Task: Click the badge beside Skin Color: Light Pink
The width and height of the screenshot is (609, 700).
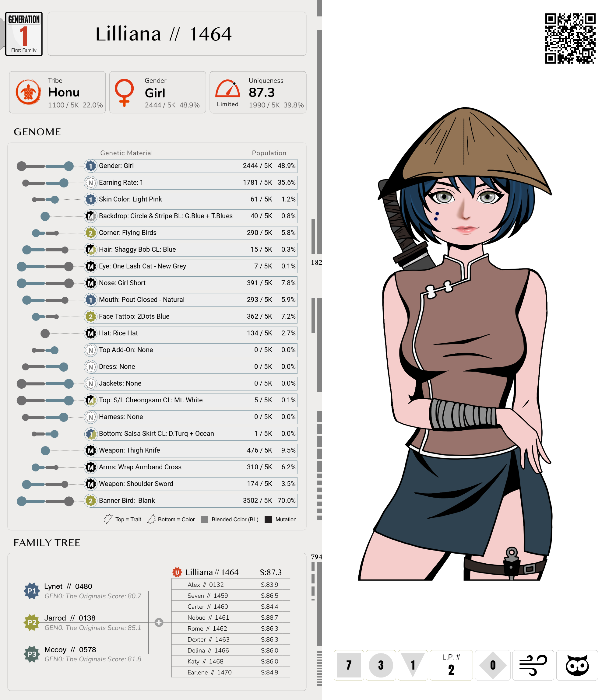Action: tap(90, 199)
